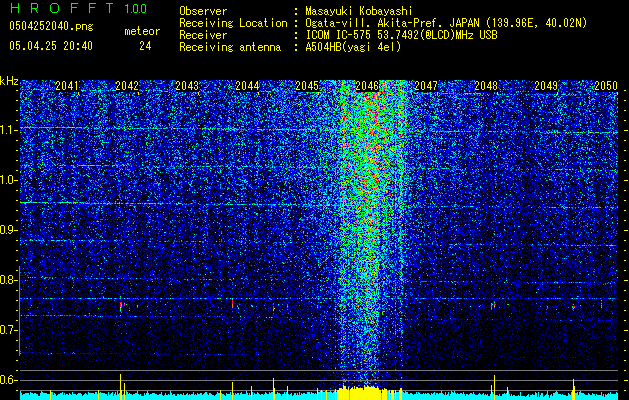
Task: Click the 'Receiving antenna' label
Action: click(x=230, y=47)
